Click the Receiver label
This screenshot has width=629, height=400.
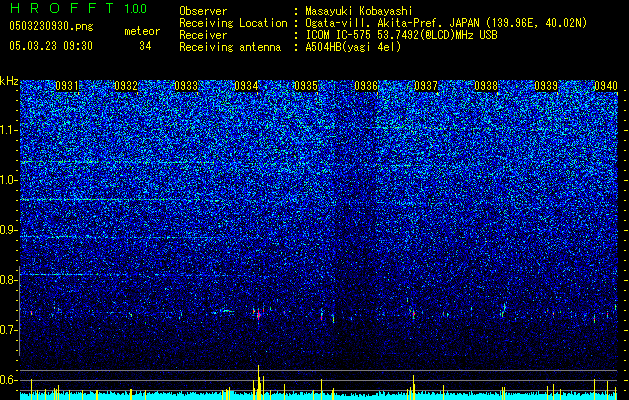203,35
